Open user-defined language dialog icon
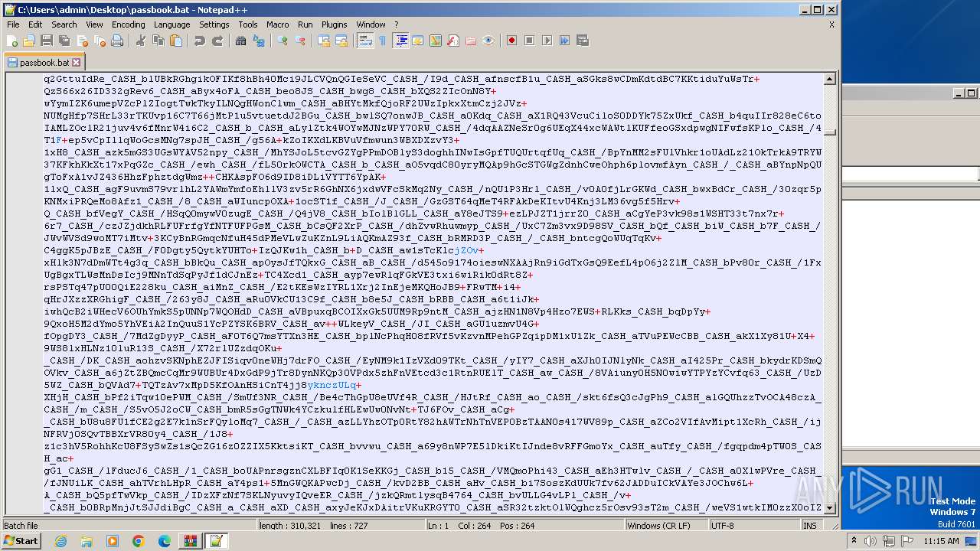This screenshot has height=551, width=980. [x=418, y=41]
